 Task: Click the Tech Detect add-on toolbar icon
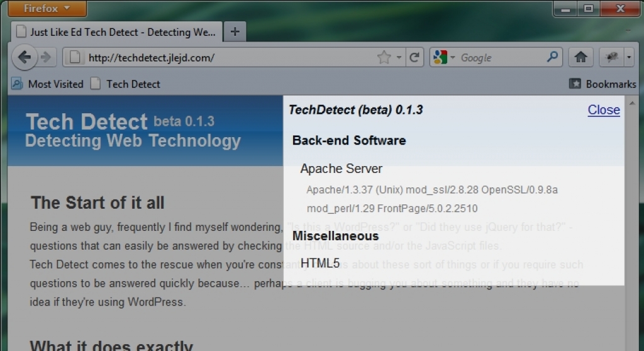point(611,57)
